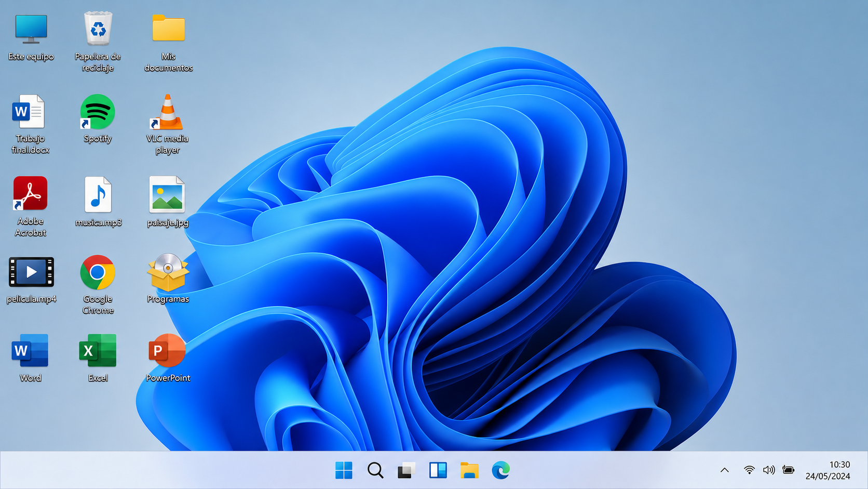Select the VLC media player shortcut
Screen dimensions: 868x489
(167, 124)
